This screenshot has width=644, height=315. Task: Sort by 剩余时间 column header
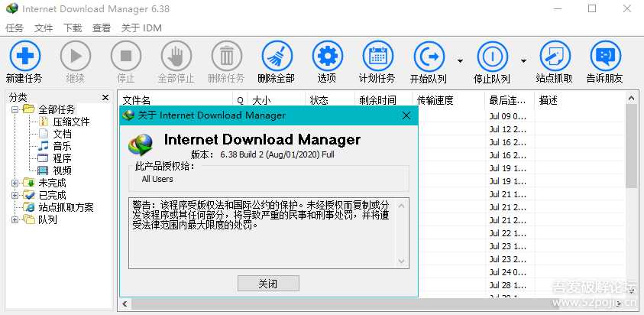383,100
